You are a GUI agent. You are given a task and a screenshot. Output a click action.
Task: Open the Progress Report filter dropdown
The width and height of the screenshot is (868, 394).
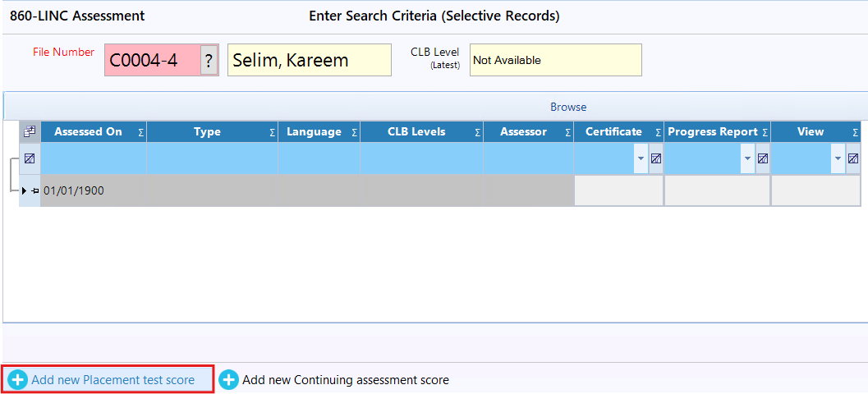[x=748, y=158]
